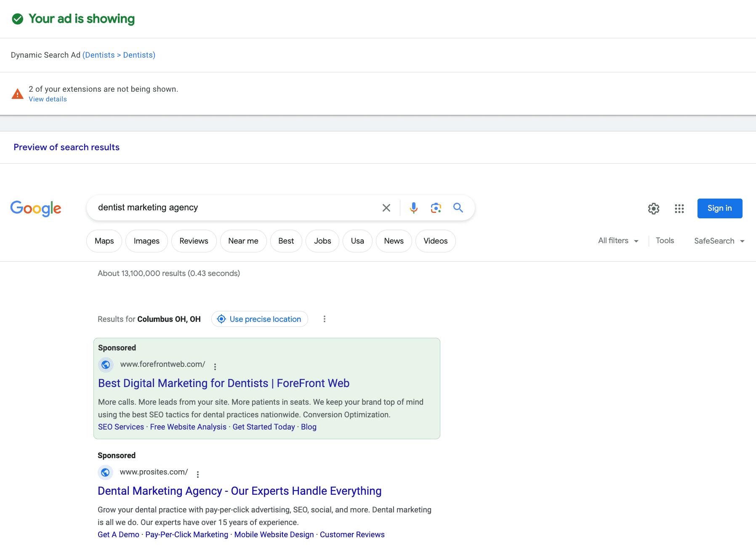Click the Google logo
The width and height of the screenshot is (756, 557).
tap(36, 208)
